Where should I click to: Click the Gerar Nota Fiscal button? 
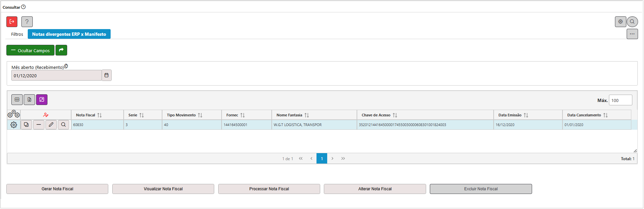pos(57,189)
